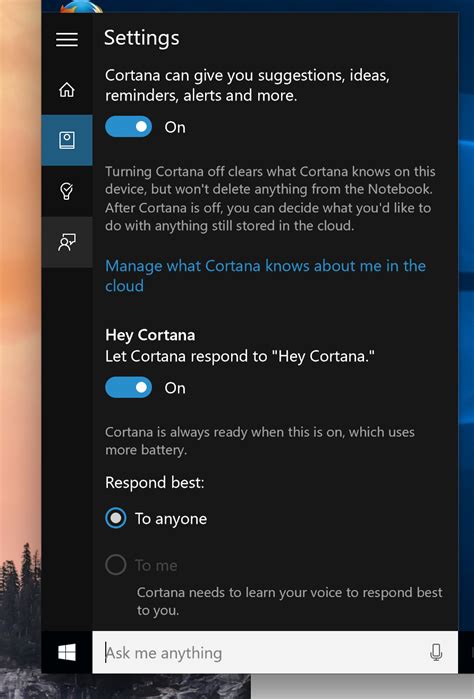Disable the Hey Cortana toggle
The image size is (474, 699).
click(128, 387)
